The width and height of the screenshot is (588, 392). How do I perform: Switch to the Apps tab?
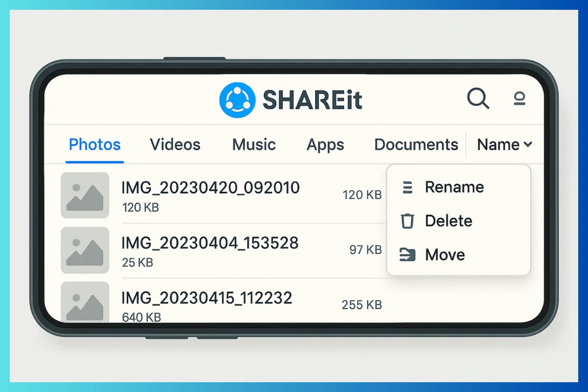(x=325, y=145)
